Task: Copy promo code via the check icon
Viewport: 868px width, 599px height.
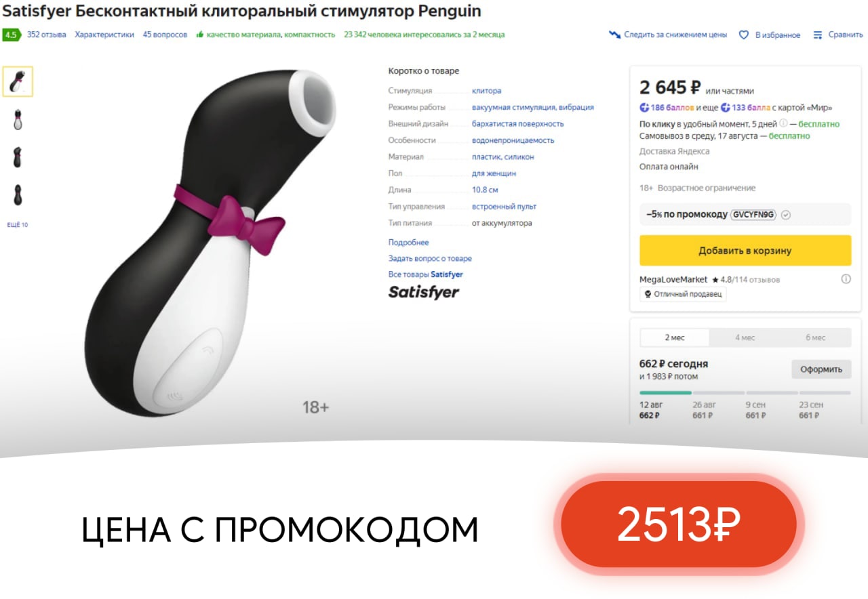Action: 786,215
